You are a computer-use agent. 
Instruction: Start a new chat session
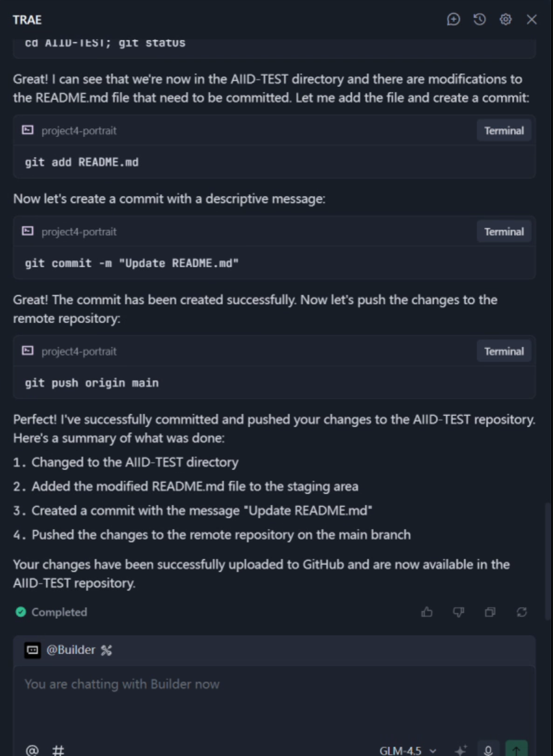tap(454, 20)
